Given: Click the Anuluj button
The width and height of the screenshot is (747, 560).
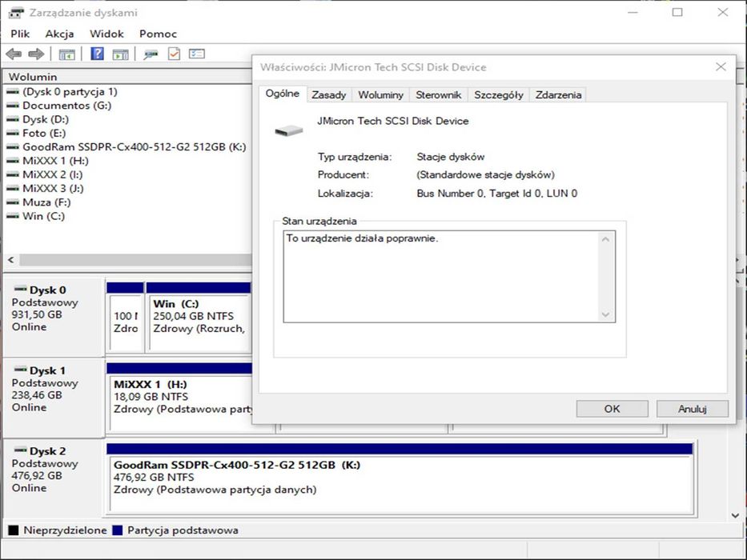Looking at the screenshot, I should coord(693,409).
